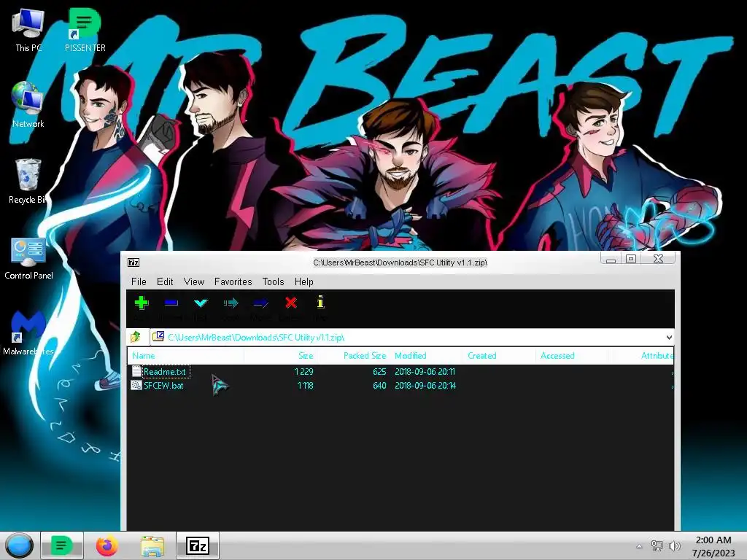747x560 pixels.
Task: Open the Help menu
Action: tap(304, 281)
